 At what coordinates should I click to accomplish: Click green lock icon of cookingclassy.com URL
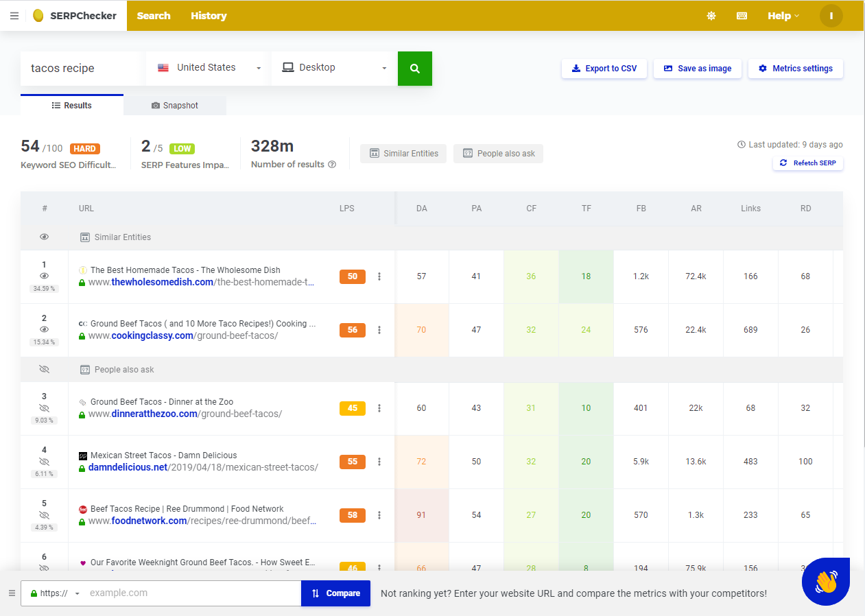click(82, 336)
